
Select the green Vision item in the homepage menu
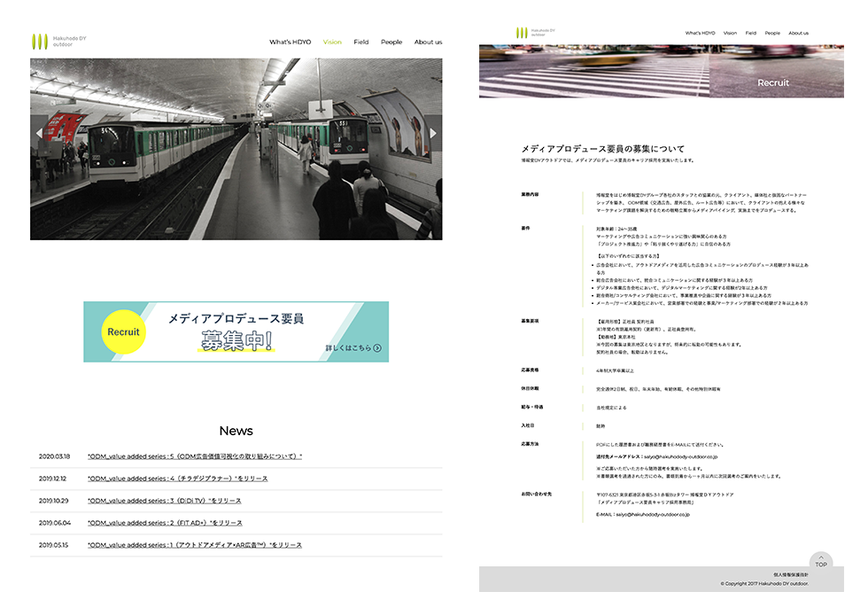(332, 42)
